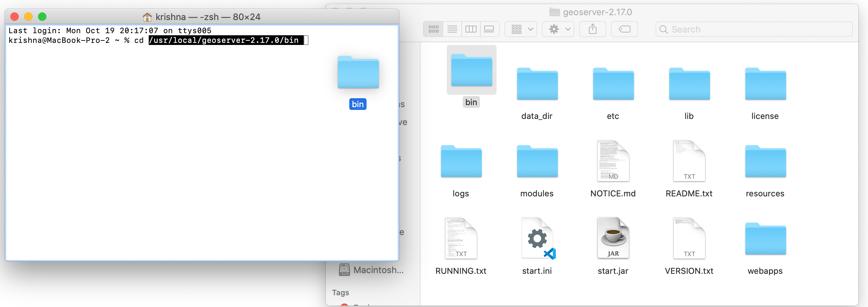Click the 'webapps' folder name label
868x307 pixels.
pos(765,271)
